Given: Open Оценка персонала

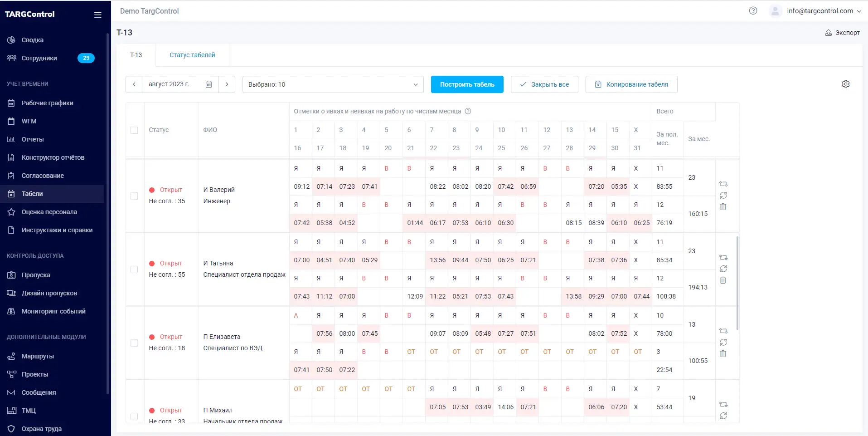Looking at the screenshot, I should 52,212.
